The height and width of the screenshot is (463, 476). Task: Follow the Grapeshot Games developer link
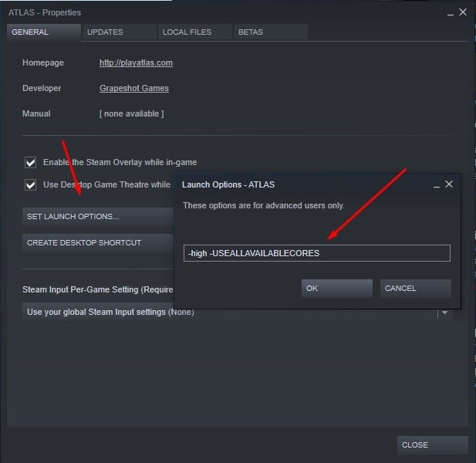coord(133,88)
